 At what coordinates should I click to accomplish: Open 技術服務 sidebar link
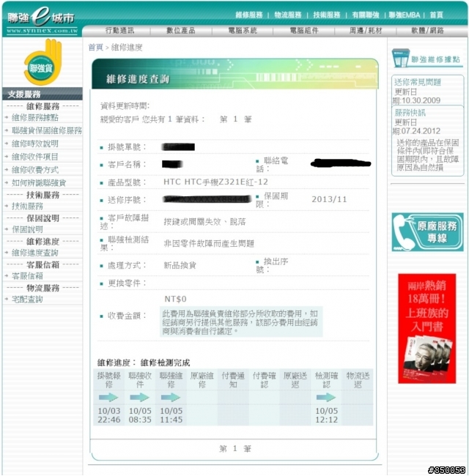pyautogui.click(x=27, y=206)
